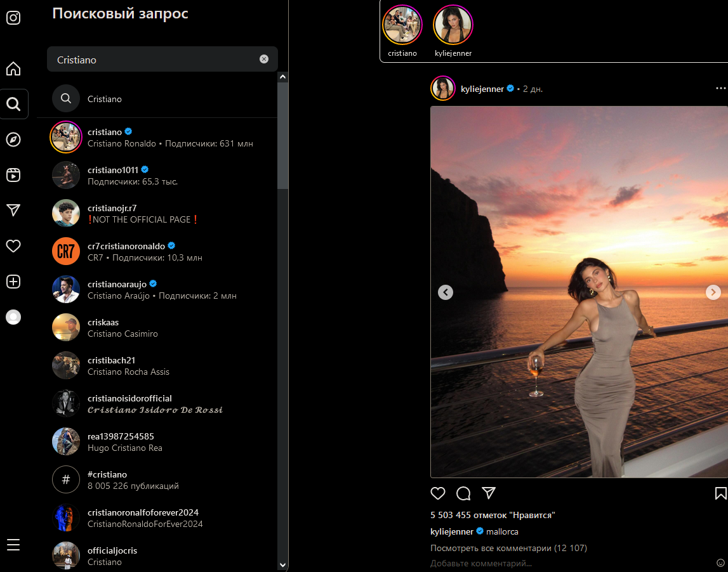Open the Reels section
Viewport: 728px width, 572px height.
pyautogui.click(x=13, y=175)
